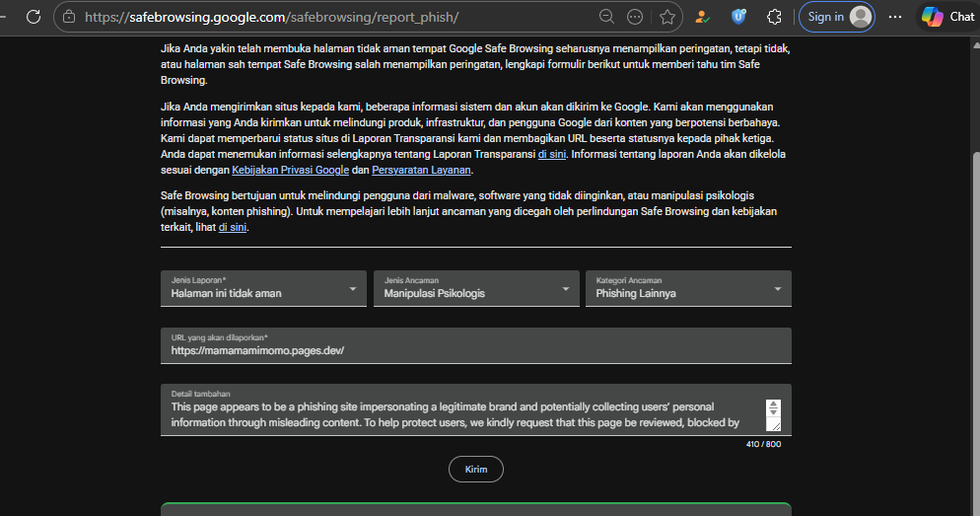Add page to favorites with star icon
The image size is (980, 516).
point(667,17)
